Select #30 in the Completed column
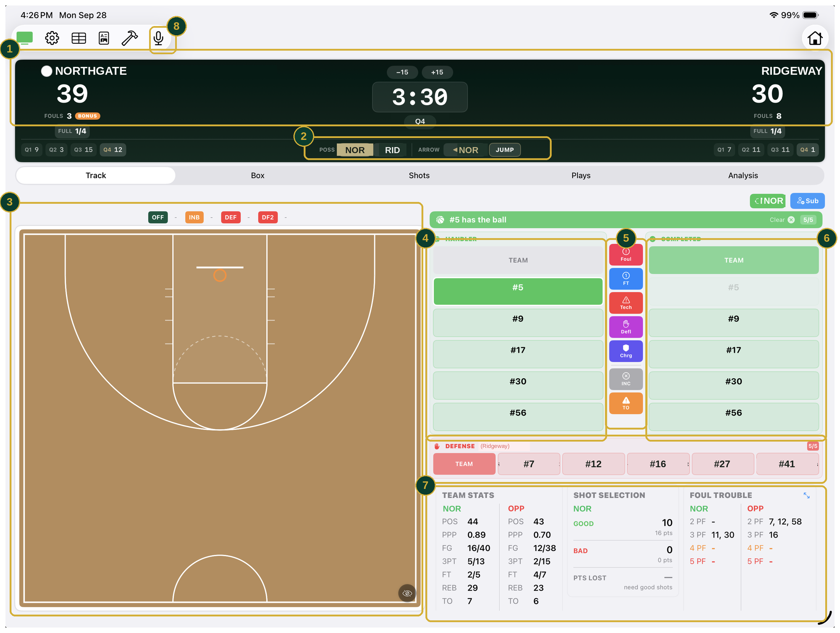This screenshot has height=633, width=840. pos(734,385)
